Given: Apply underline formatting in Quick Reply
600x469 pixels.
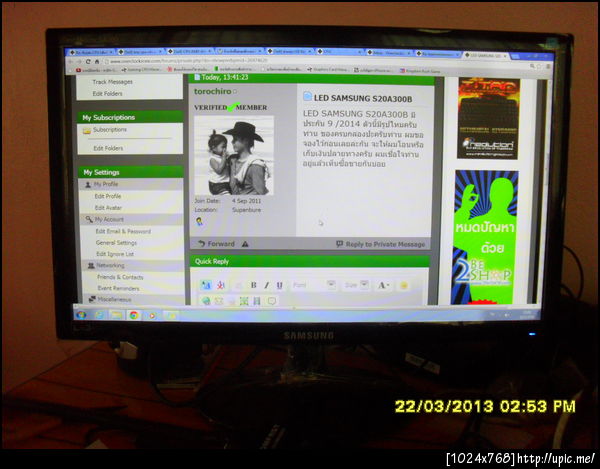Looking at the screenshot, I should click(279, 285).
